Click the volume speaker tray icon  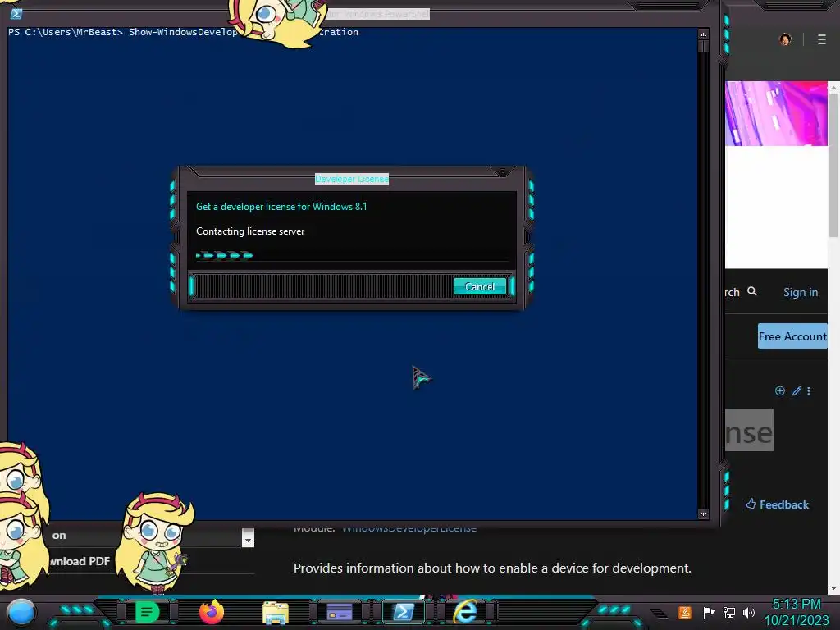pos(749,612)
